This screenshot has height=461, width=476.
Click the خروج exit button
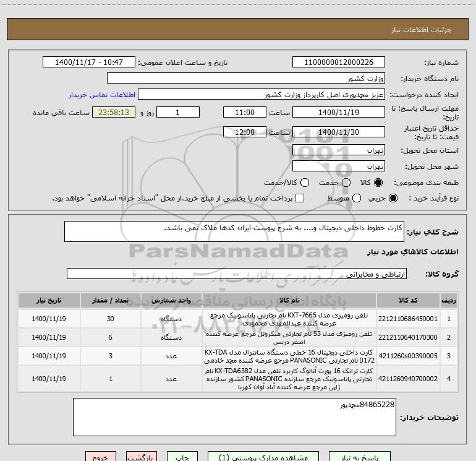pyautogui.click(x=101, y=457)
